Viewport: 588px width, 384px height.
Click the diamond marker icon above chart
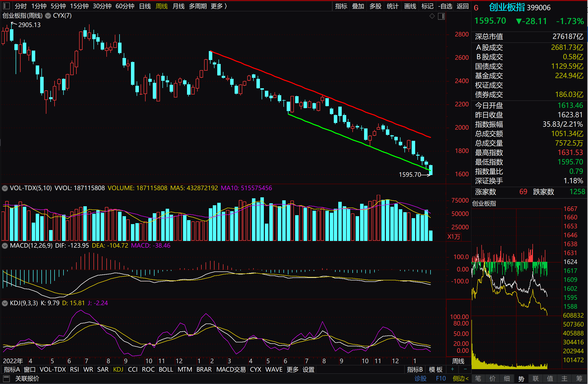(432, 16)
